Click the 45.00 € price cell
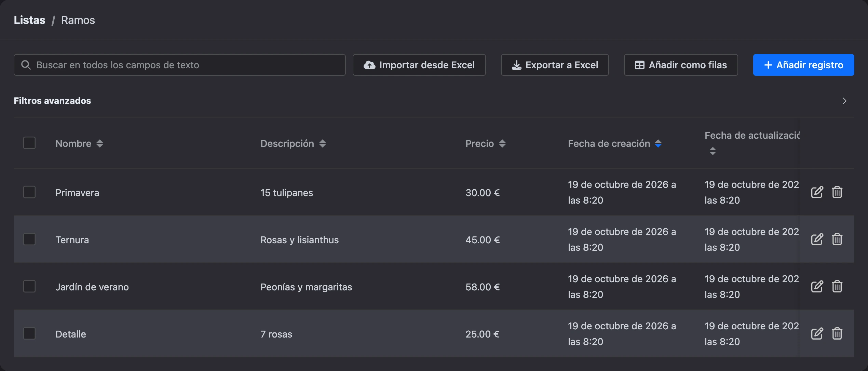This screenshot has height=371, width=868. 483,240
